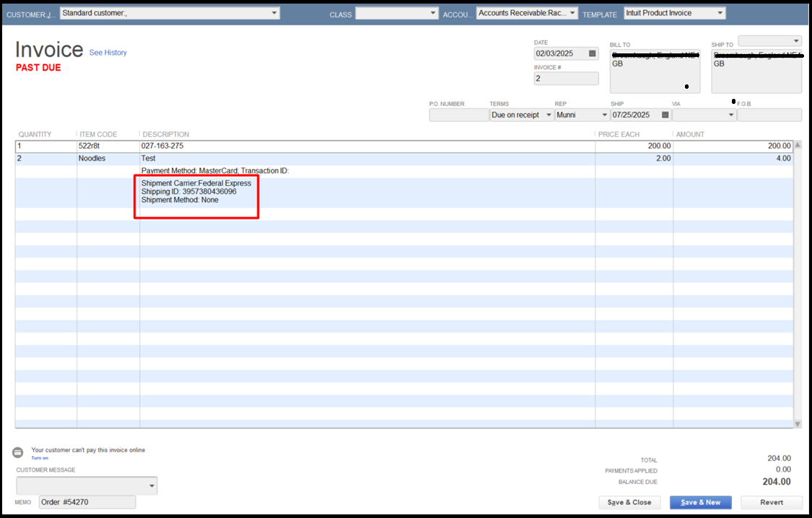
Task: Click the online payment status icon
Action: click(x=18, y=452)
